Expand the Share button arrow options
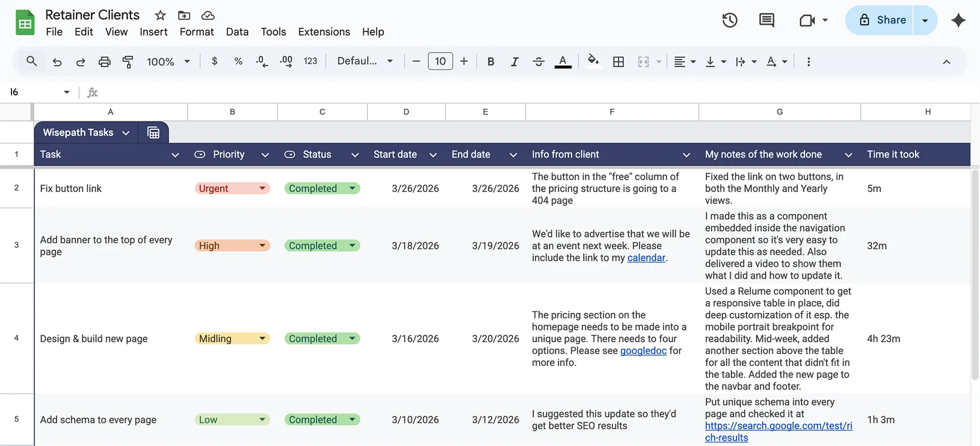The image size is (980, 446). click(x=925, y=20)
